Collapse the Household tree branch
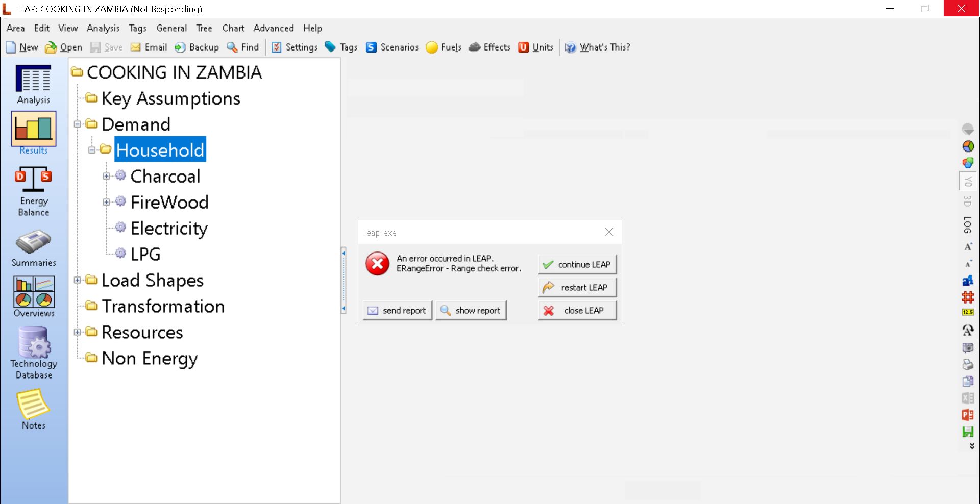Viewport: 980px width, 504px height. point(92,150)
